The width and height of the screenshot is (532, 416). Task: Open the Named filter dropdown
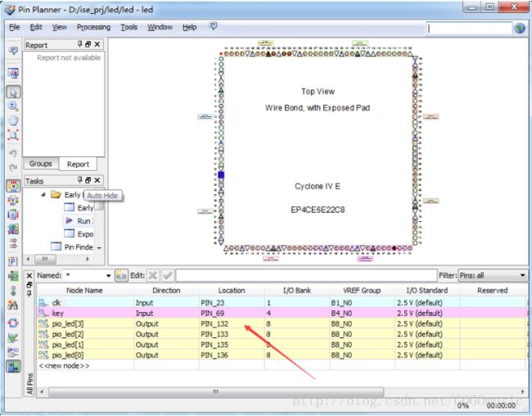[108, 275]
